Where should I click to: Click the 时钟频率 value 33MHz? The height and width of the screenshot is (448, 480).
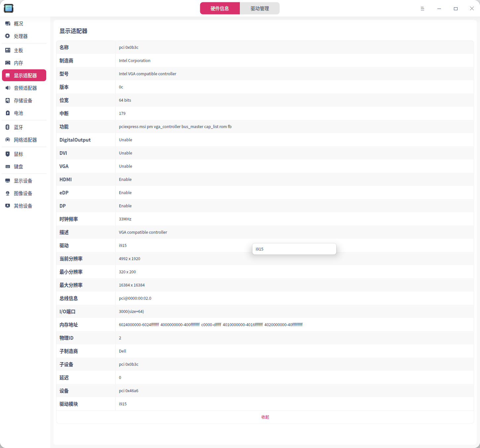(x=125, y=219)
